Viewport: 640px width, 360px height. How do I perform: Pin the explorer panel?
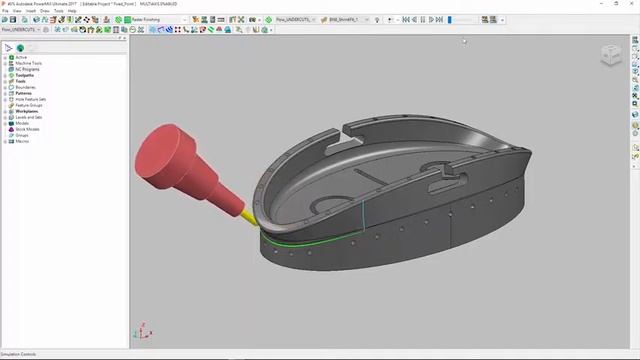tap(120, 38)
